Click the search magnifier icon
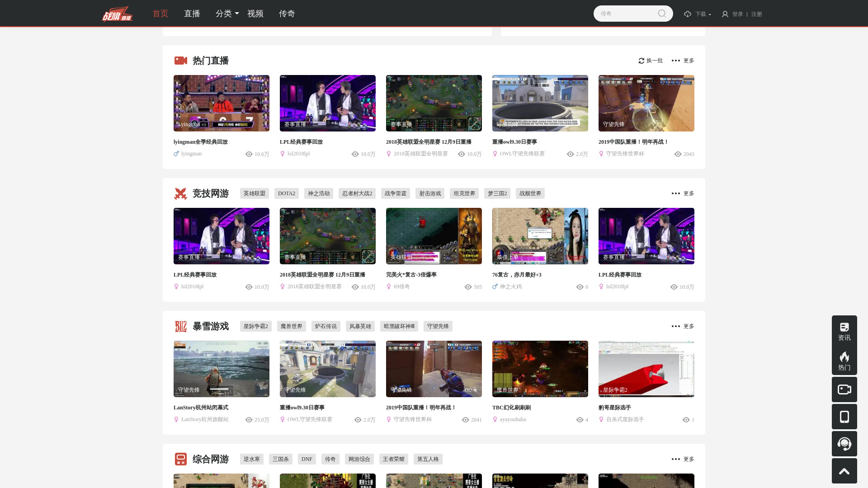This screenshot has height=488, width=868. click(x=662, y=14)
